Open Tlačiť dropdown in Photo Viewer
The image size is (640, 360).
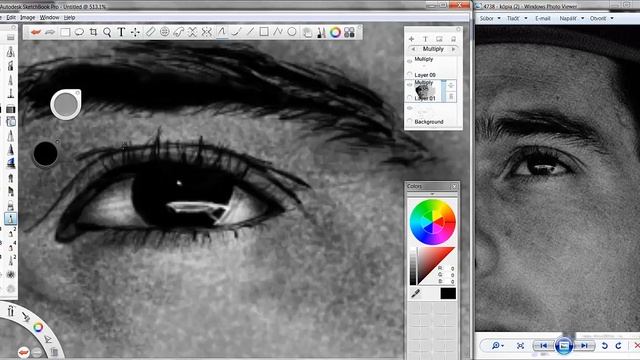pyautogui.click(x=517, y=18)
